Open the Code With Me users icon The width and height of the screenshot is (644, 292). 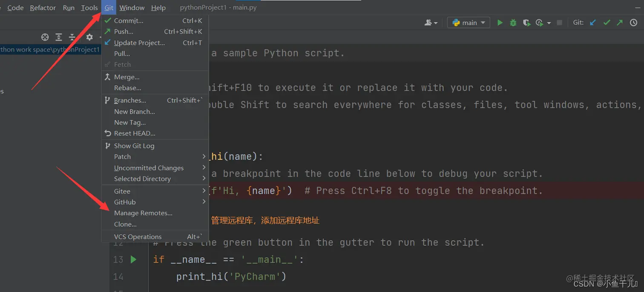tap(431, 23)
